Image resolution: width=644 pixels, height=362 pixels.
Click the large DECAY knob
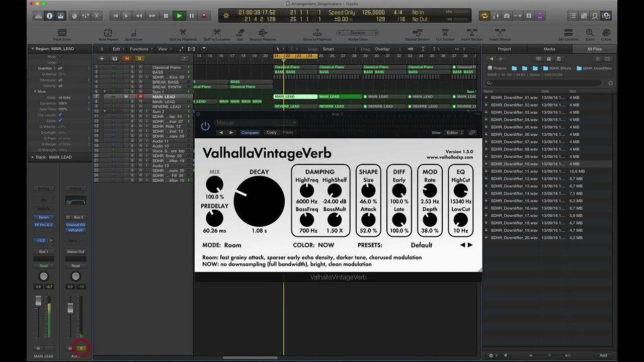(259, 201)
